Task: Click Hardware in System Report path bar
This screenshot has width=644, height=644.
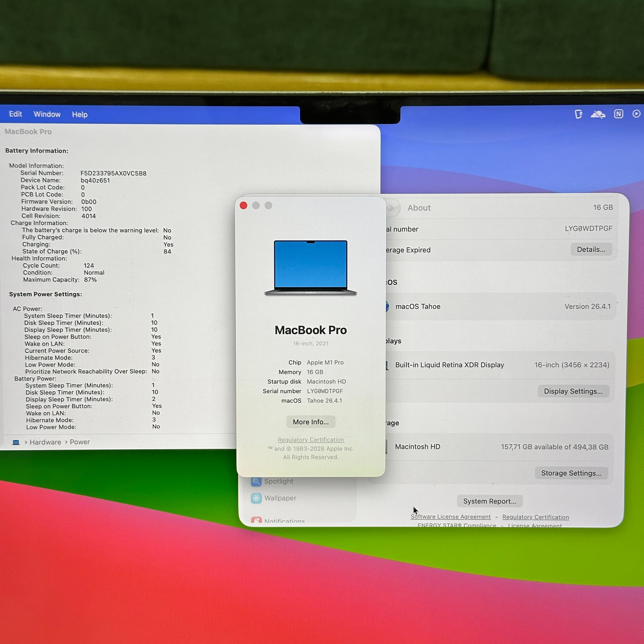Action: click(45, 442)
